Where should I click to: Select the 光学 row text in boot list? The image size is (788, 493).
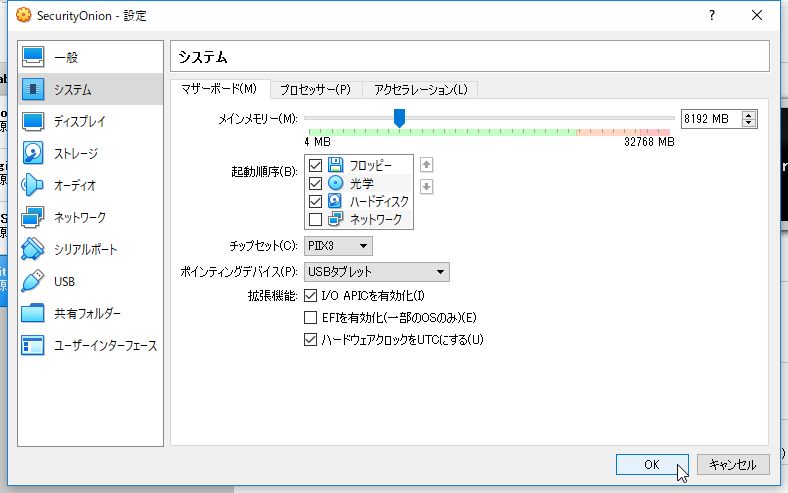pos(362,183)
